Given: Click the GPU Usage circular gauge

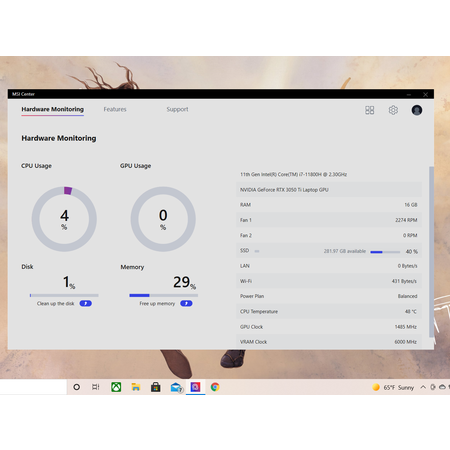Looking at the screenshot, I should (163, 219).
